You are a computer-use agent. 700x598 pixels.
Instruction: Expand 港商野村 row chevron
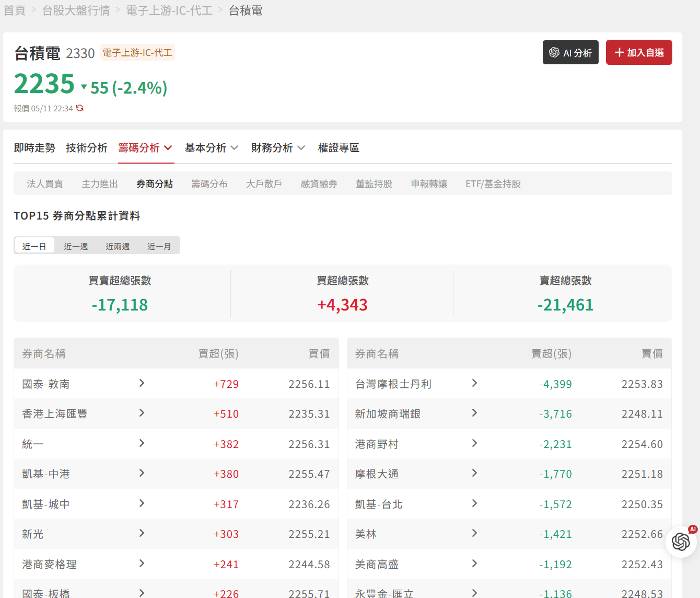click(474, 443)
